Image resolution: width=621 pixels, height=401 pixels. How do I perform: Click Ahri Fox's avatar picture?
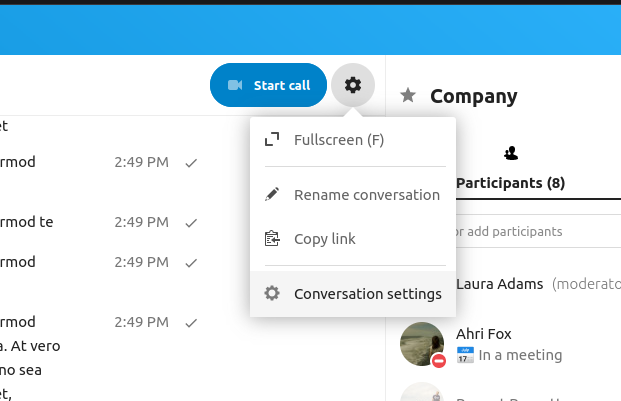coord(421,342)
